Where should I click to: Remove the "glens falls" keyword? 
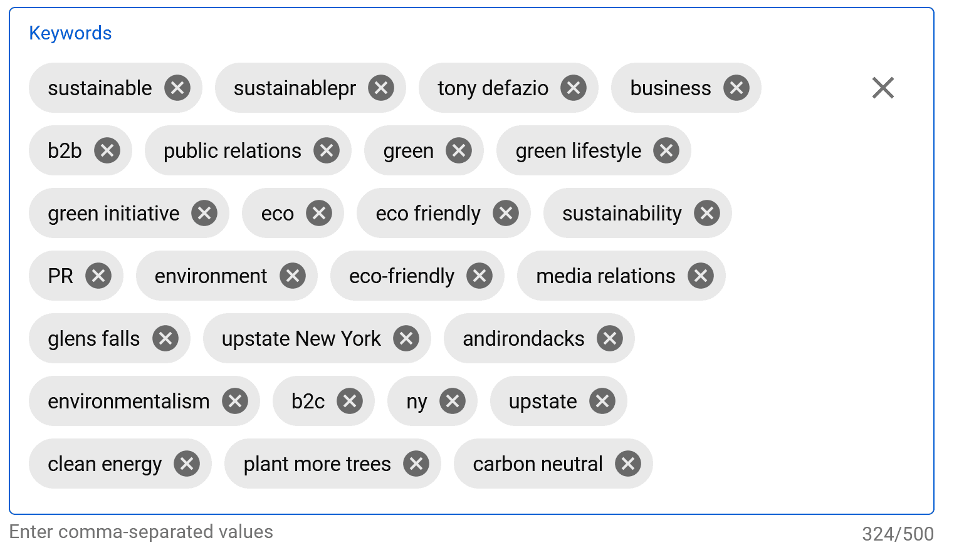tap(165, 338)
